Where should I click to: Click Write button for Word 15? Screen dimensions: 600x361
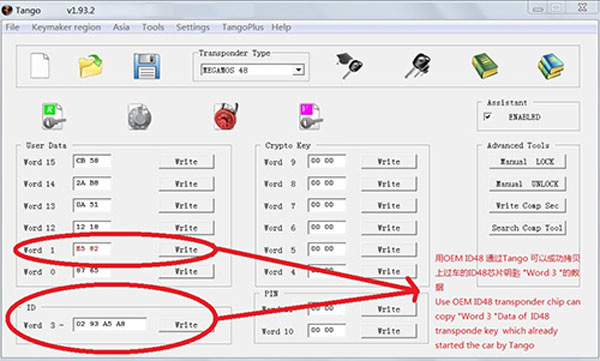click(x=186, y=162)
